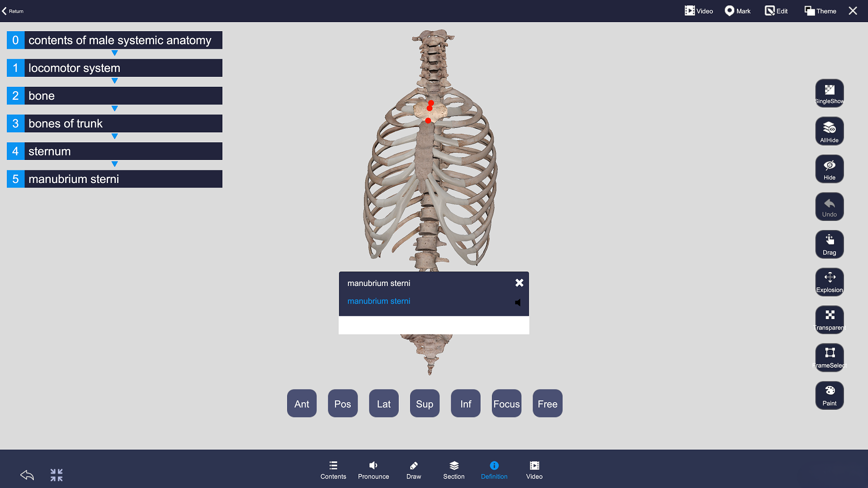Click the collapse fullscreen arrows icon

pyautogui.click(x=57, y=475)
